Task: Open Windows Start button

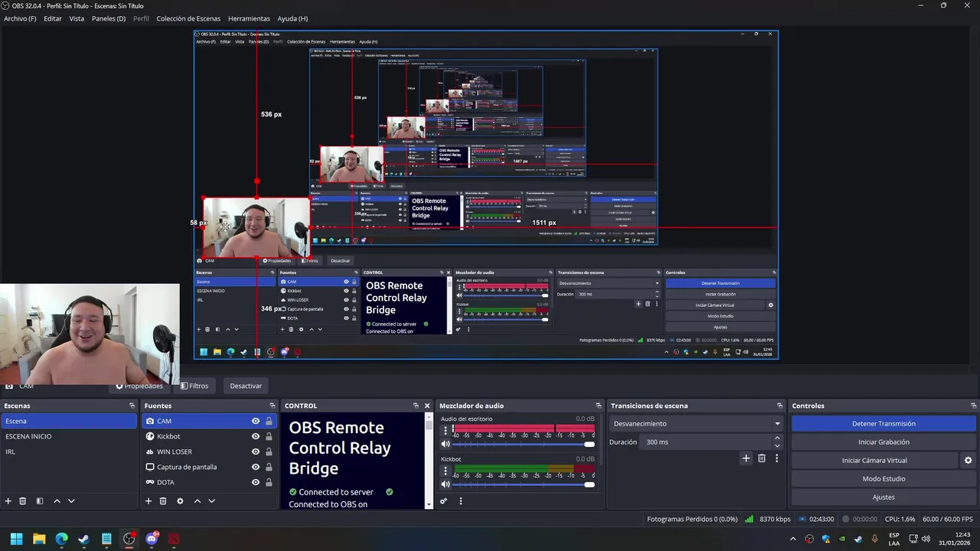Action: click(x=16, y=539)
